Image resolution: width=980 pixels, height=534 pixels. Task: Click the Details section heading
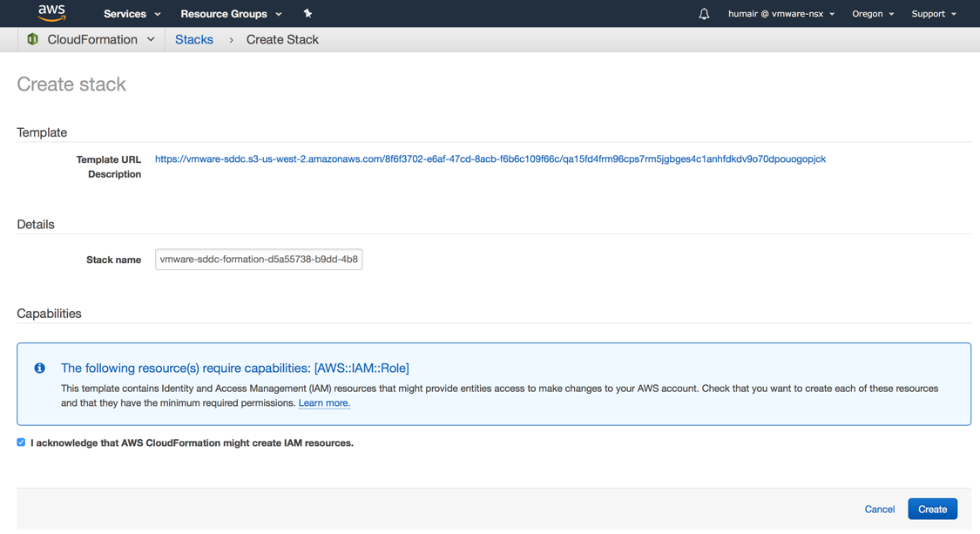(x=36, y=225)
